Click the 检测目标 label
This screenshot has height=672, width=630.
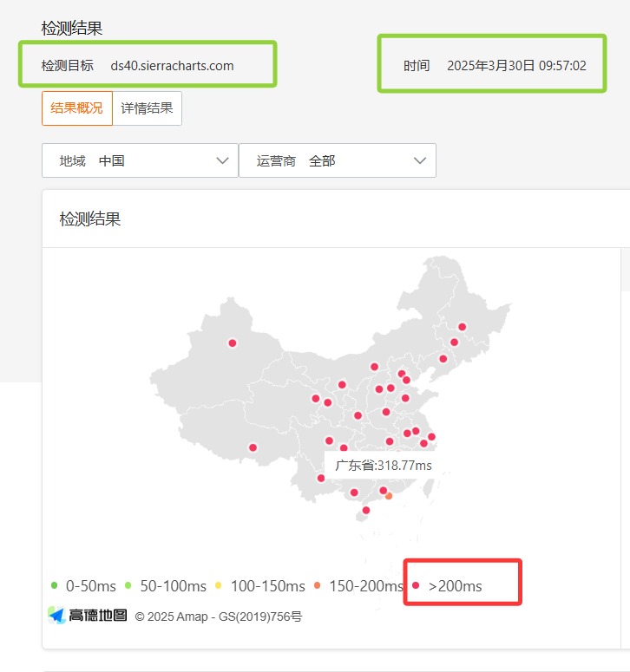(x=68, y=66)
